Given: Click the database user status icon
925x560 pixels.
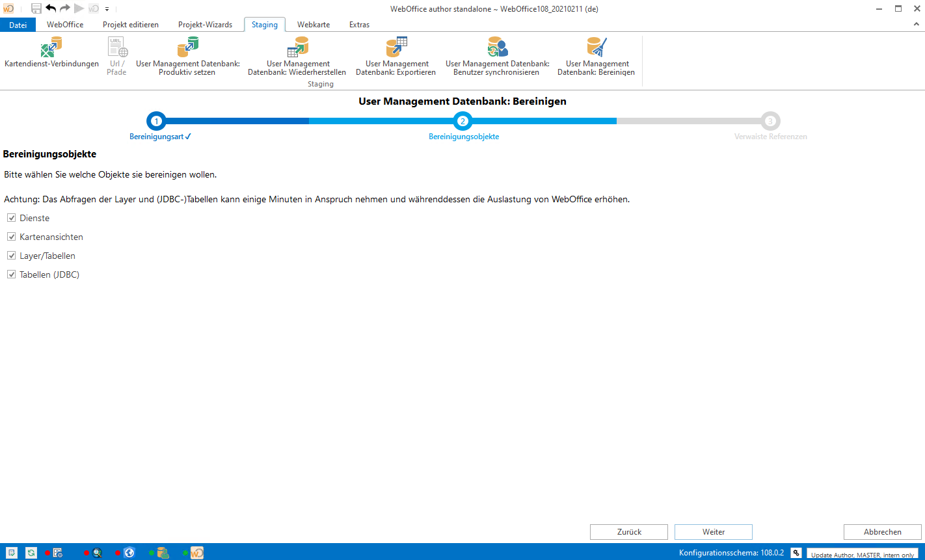Looking at the screenshot, I should pyautogui.click(x=163, y=553).
